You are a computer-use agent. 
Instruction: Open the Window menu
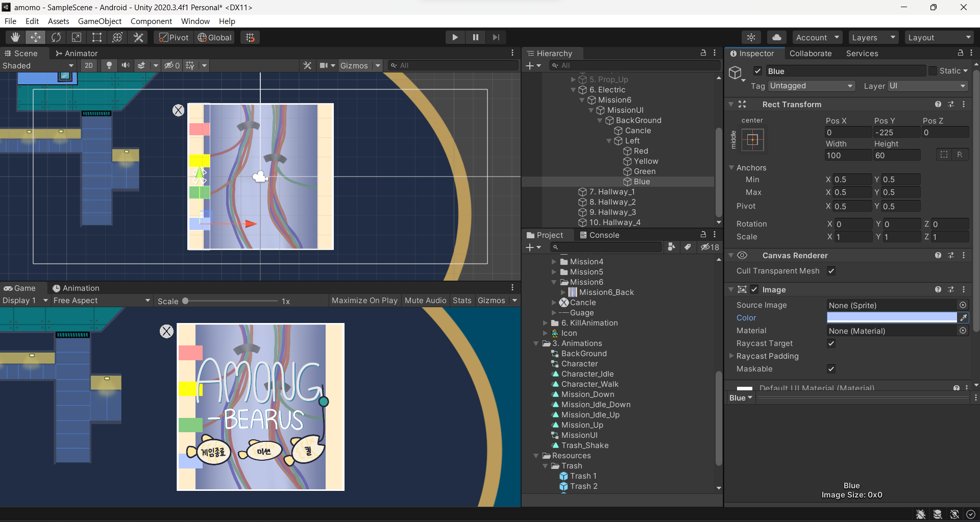(x=195, y=21)
